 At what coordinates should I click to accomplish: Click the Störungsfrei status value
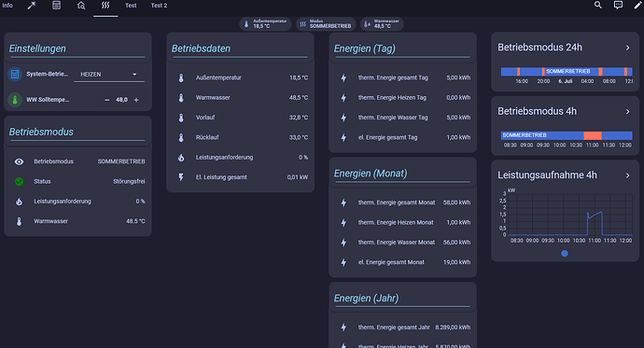(x=129, y=181)
